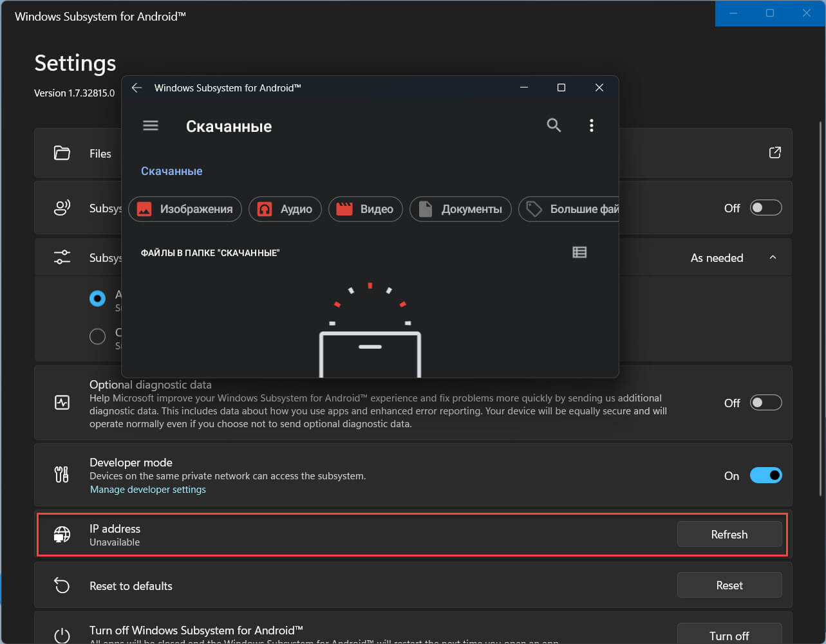Click Reset button for Reset to defaults
The height and width of the screenshot is (644, 826).
729,585
